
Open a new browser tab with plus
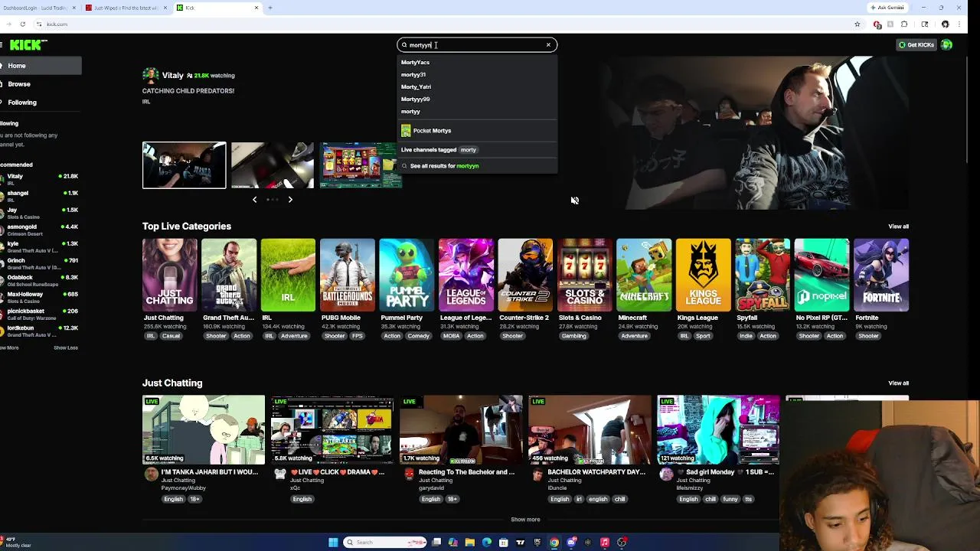270,8
